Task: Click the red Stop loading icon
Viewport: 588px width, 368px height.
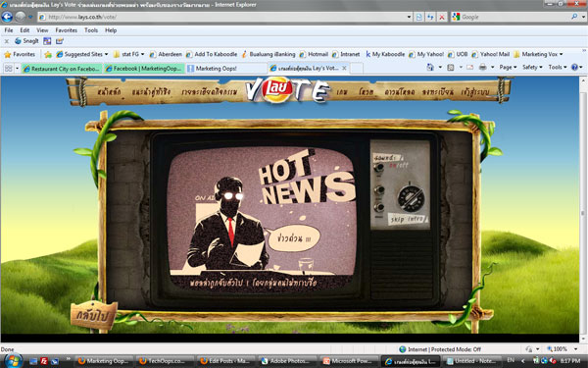Action: [442, 17]
